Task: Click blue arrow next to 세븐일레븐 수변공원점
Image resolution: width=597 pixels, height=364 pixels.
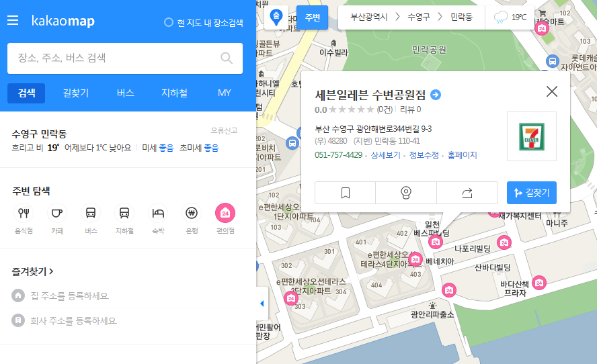Action: 436,95
